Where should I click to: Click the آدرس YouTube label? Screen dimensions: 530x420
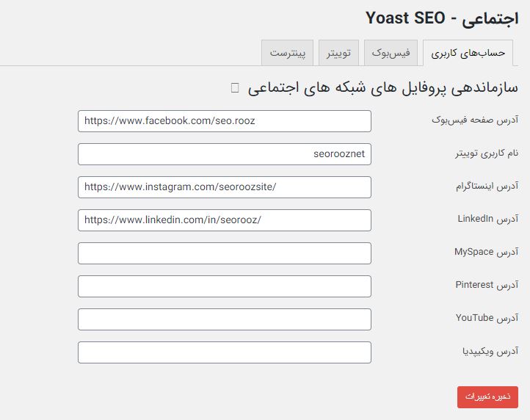click(x=487, y=318)
